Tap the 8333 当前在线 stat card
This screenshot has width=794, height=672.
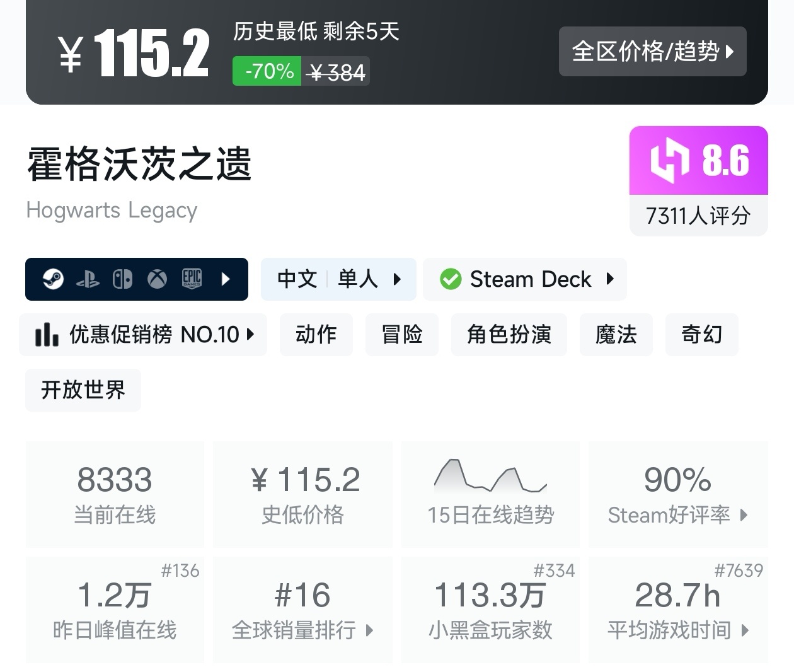(115, 494)
